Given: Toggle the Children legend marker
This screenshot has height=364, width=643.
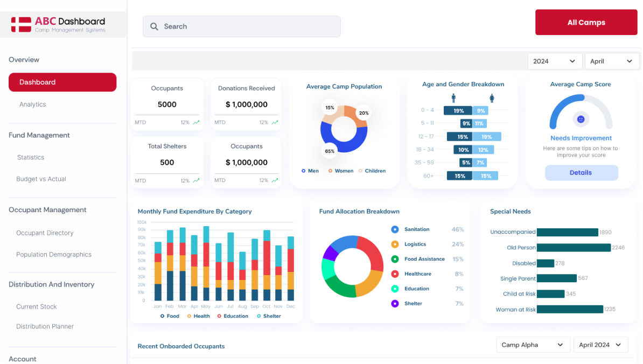Looking at the screenshot, I should 360,171.
